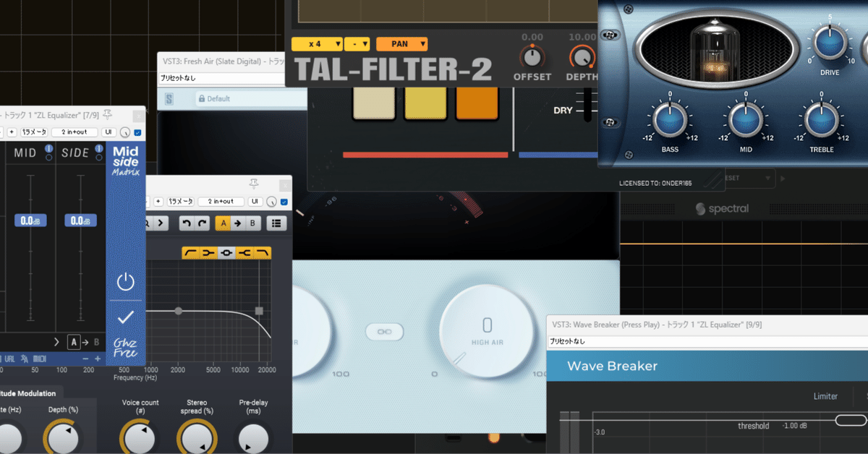The image size is (868, 454).
Task: Click the checkmark icon in Midside Matrix
Action: point(126,317)
